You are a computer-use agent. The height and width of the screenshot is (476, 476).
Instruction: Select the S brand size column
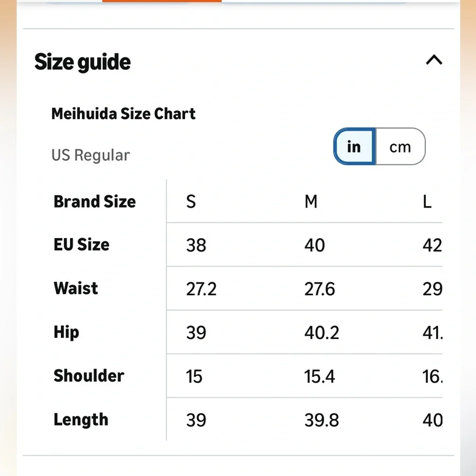tap(191, 201)
